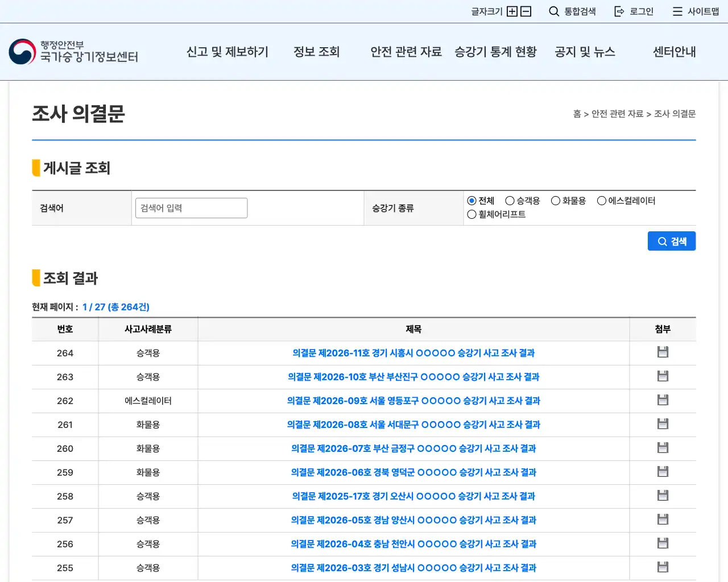Open 의결문 제2026-05호 경남 양산시 link
This screenshot has width=728, height=582.
click(413, 520)
